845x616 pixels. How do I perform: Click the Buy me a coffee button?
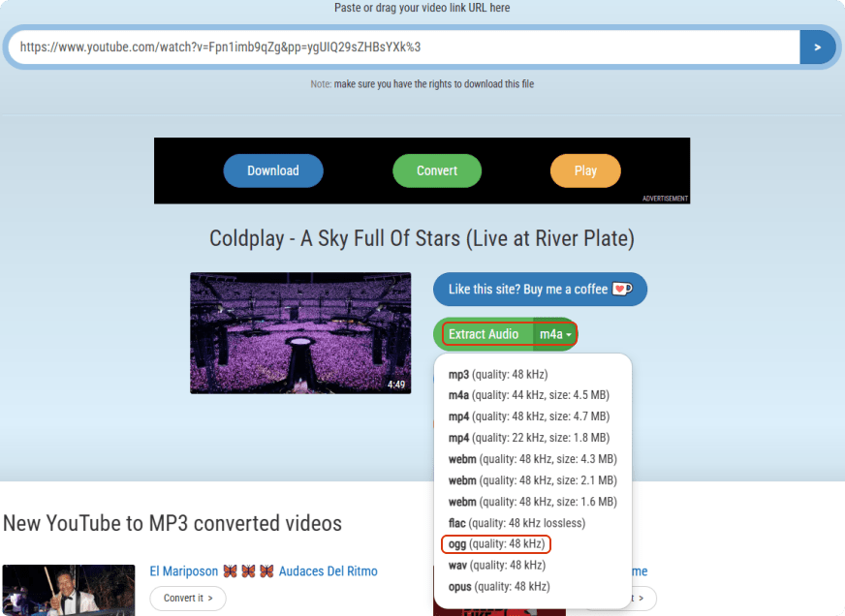tap(540, 289)
